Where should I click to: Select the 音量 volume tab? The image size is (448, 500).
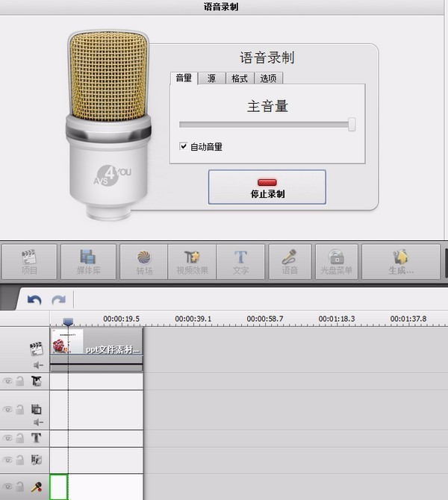[184, 78]
